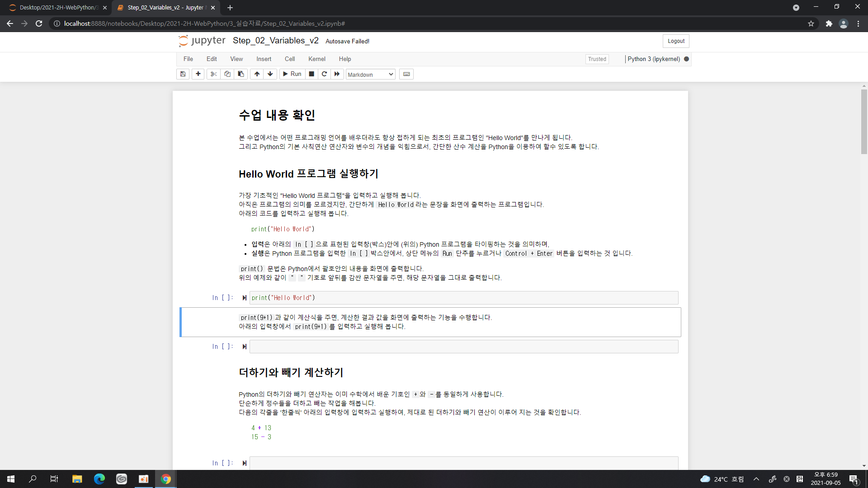The width and height of the screenshot is (868, 488).
Task: Insert a cell below with the plus icon
Action: coord(198,74)
